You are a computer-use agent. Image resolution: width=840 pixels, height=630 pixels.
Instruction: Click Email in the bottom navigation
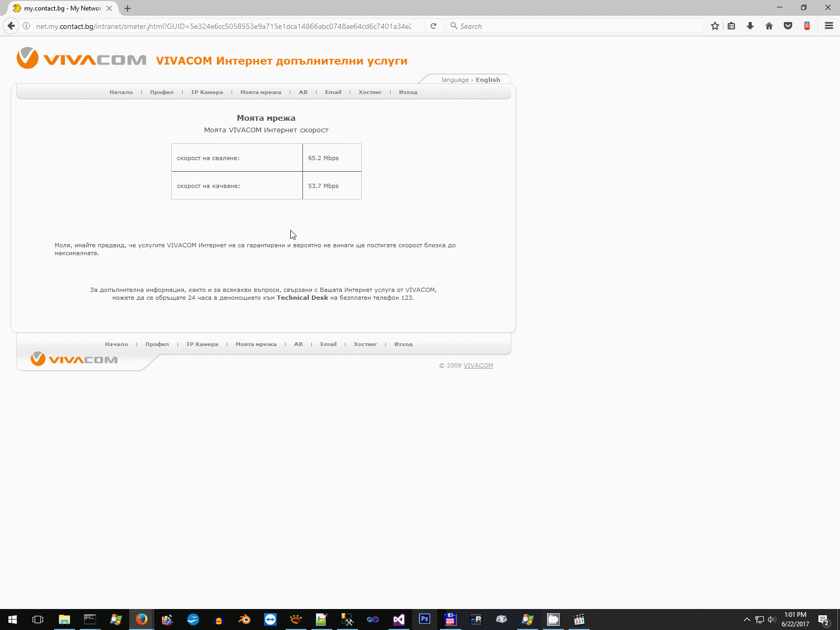coord(328,344)
